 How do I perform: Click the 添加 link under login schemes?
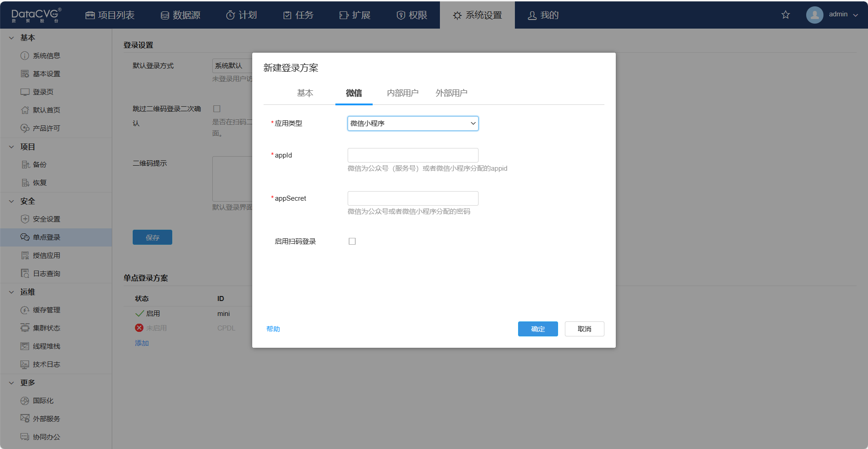[142, 343]
